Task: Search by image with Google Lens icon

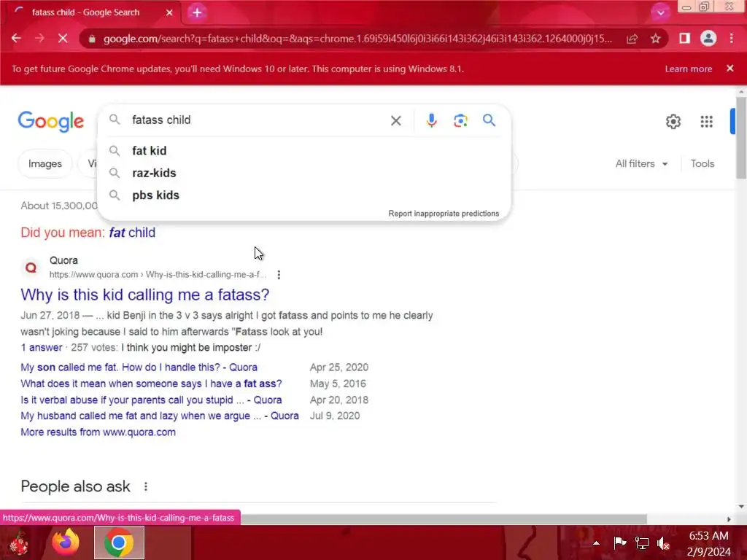Action: (460, 120)
